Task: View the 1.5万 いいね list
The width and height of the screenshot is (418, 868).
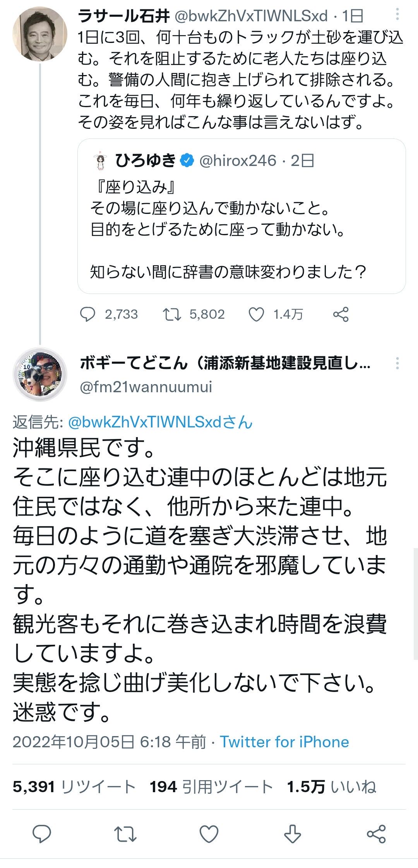Action: (x=331, y=786)
